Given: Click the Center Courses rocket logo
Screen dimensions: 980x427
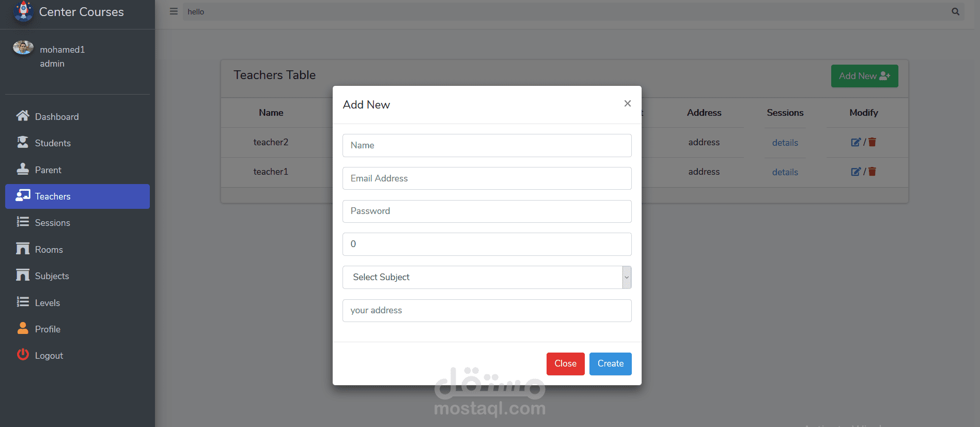Looking at the screenshot, I should point(23,11).
